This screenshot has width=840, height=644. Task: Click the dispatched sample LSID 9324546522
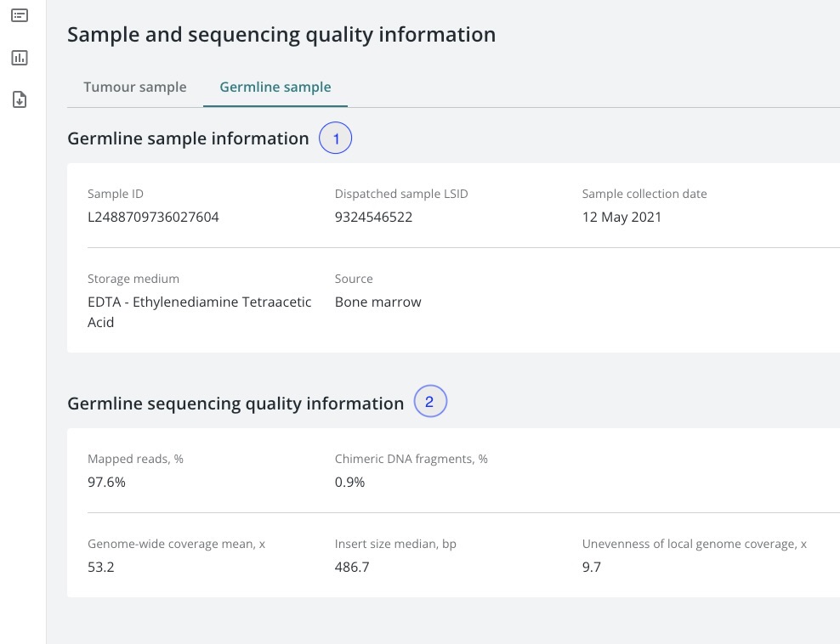[x=373, y=217]
